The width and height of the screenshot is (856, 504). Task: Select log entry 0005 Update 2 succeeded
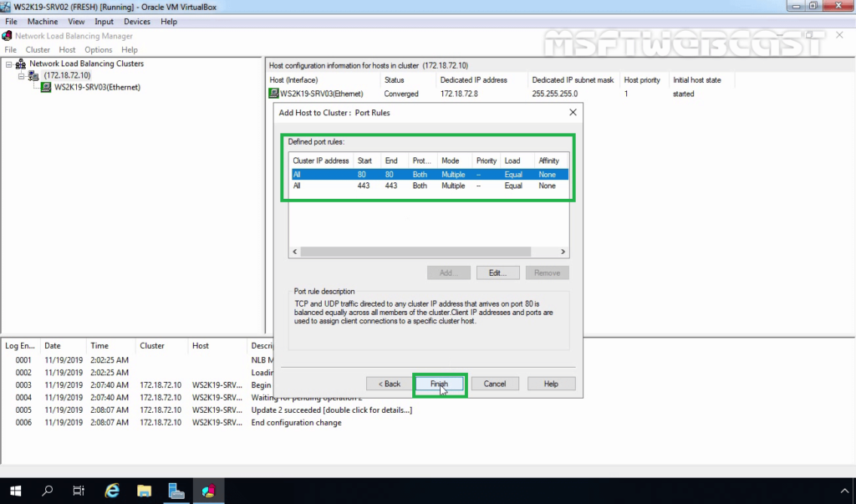coord(207,410)
